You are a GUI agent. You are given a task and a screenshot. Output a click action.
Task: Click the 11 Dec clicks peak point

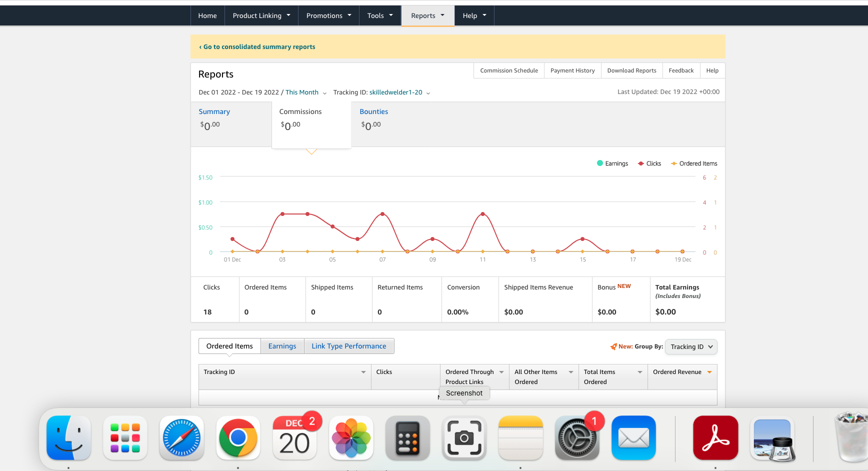pyautogui.click(x=482, y=214)
